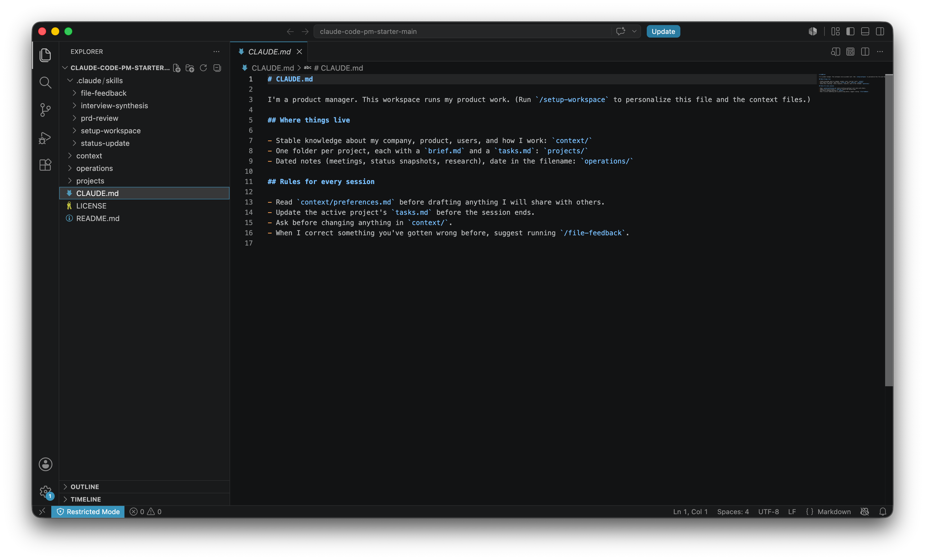The height and width of the screenshot is (560, 925).
Task: Click the '## Where things live' heading
Action: click(x=309, y=120)
